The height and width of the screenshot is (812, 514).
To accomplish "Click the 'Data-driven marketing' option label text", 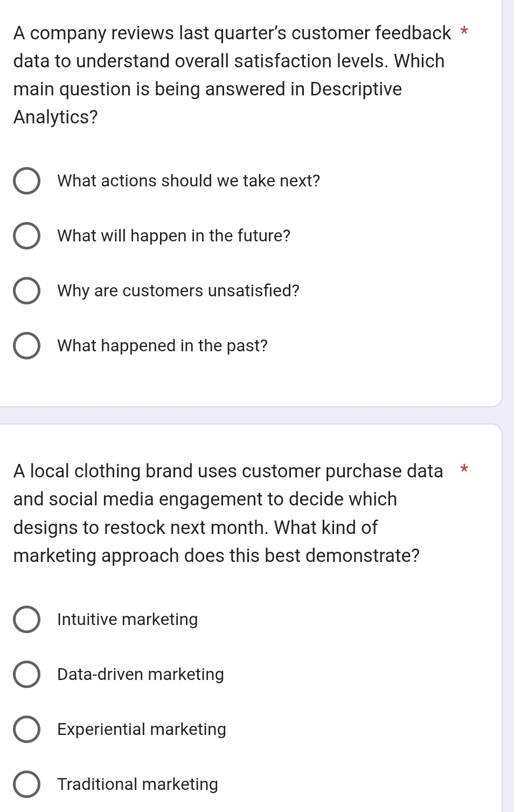I will point(140,675).
